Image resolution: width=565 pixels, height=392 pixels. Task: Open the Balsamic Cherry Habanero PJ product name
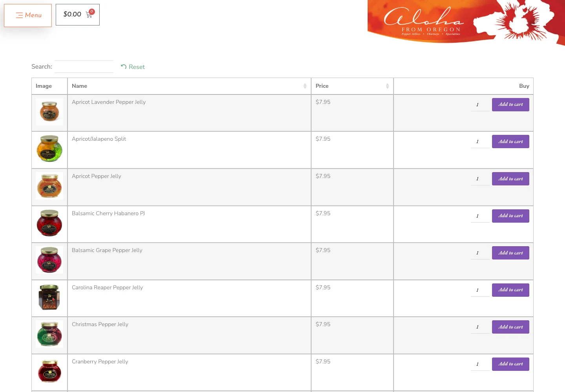pos(108,213)
